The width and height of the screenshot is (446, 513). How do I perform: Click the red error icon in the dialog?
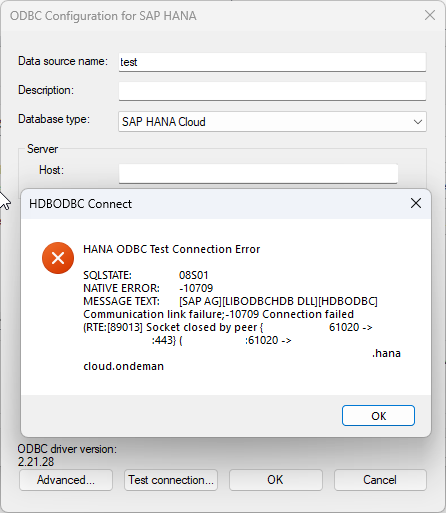coord(58,258)
